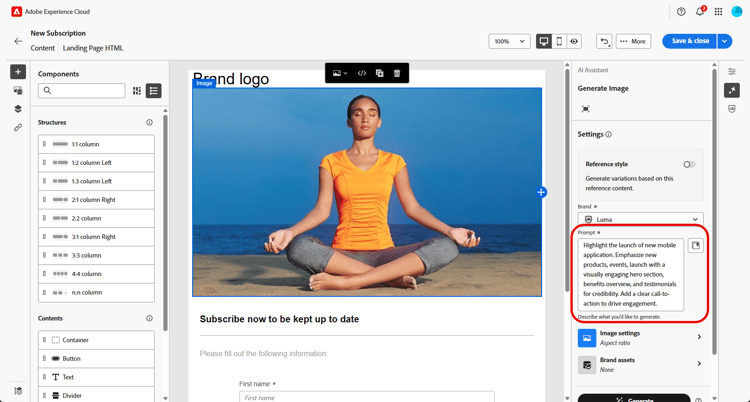The height and width of the screenshot is (402, 750).
Task: Open the layers navigation tree icon
Action: point(18,109)
